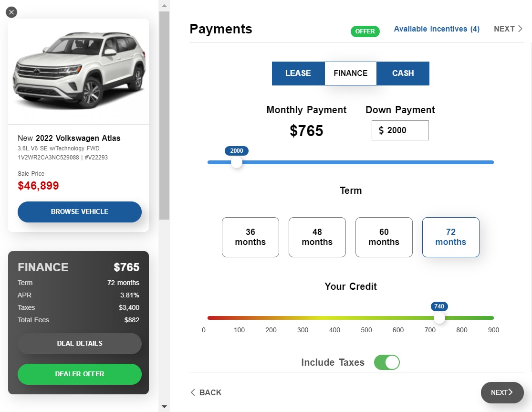
Task: Switch to the Lease tab
Action: pyautogui.click(x=298, y=74)
